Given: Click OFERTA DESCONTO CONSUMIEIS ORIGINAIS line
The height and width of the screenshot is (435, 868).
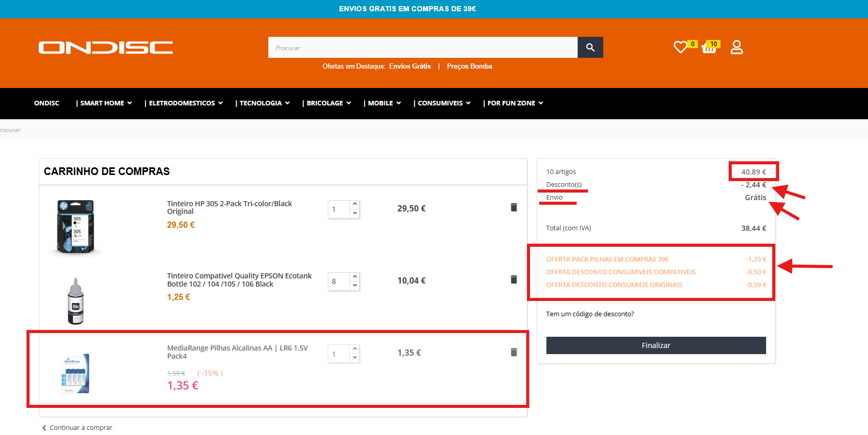Looking at the screenshot, I should click(614, 285).
